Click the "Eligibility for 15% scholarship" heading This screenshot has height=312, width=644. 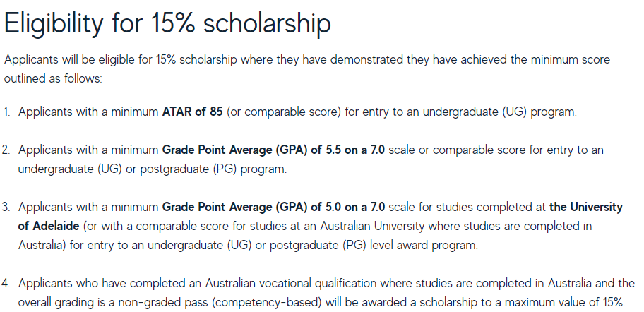pos(167,23)
